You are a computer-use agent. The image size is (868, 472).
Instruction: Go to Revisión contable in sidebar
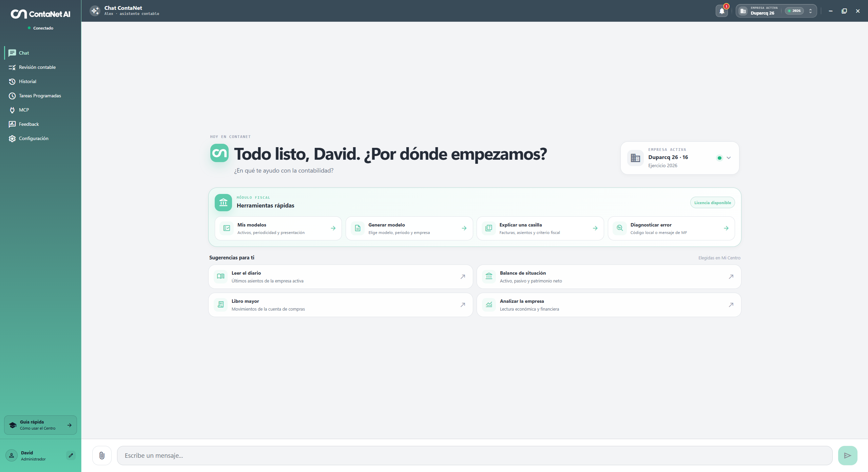tap(41, 67)
